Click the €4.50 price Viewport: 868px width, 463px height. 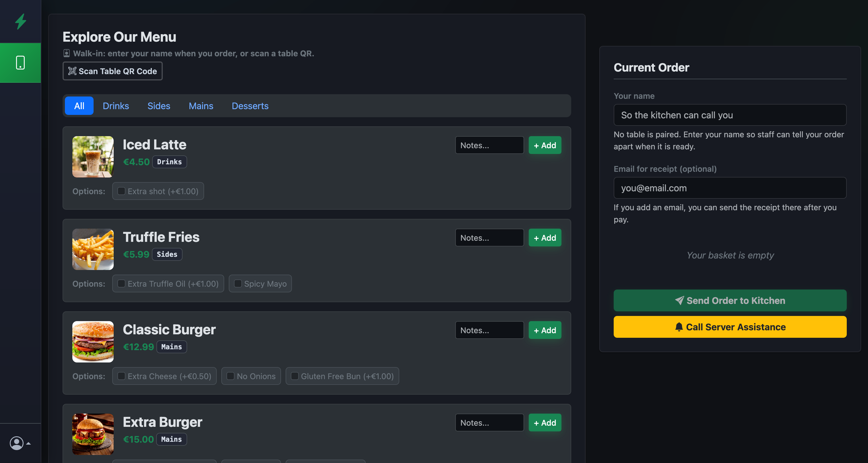[136, 162]
